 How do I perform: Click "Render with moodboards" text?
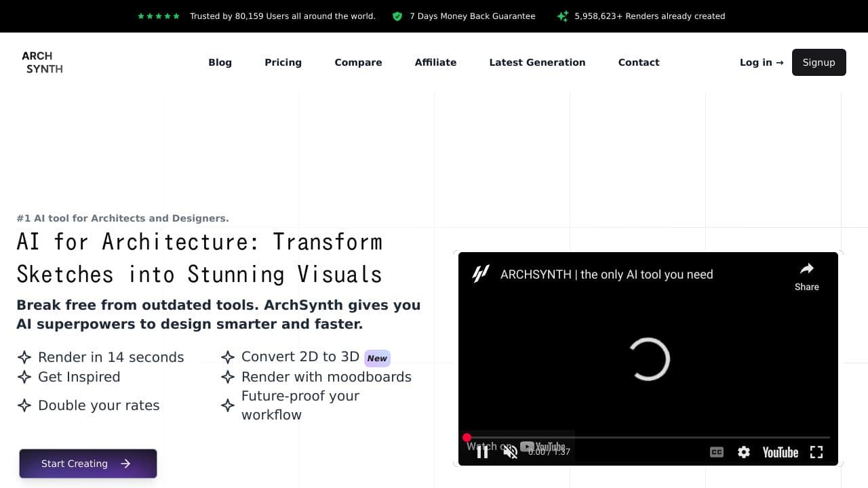pos(326,377)
